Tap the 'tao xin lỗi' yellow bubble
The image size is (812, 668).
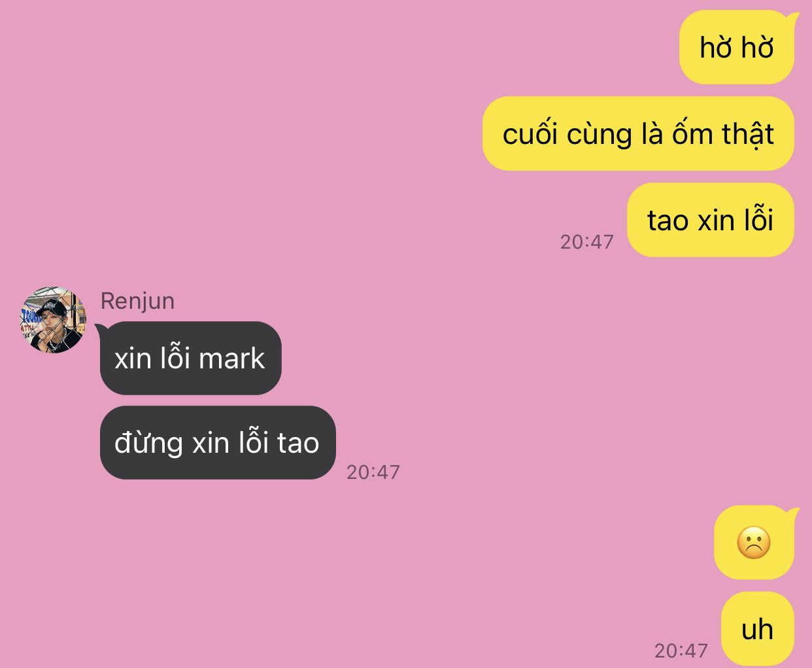coord(711,220)
